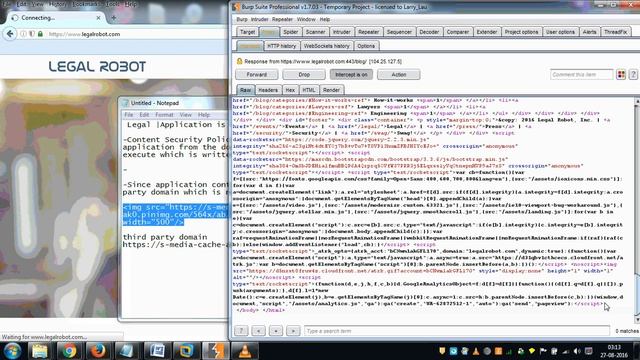Open the proxy Options sub-tab

click(366, 46)
